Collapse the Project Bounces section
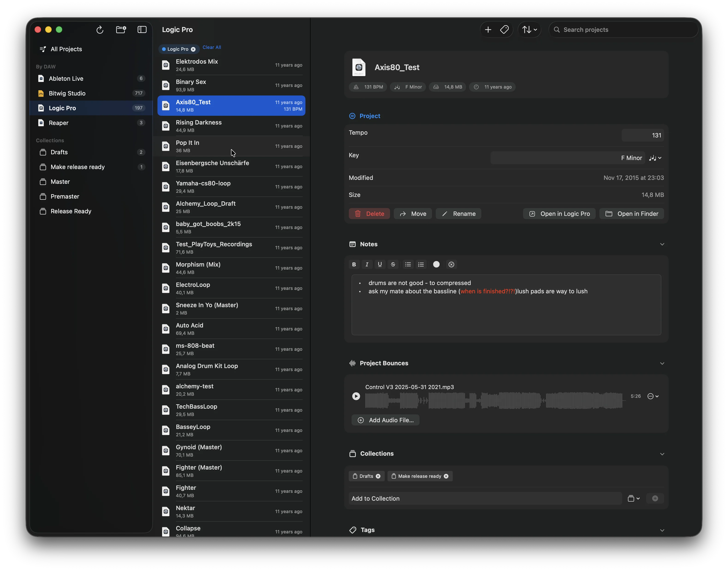Screen dimensions: 728x571 pos(662,363)
